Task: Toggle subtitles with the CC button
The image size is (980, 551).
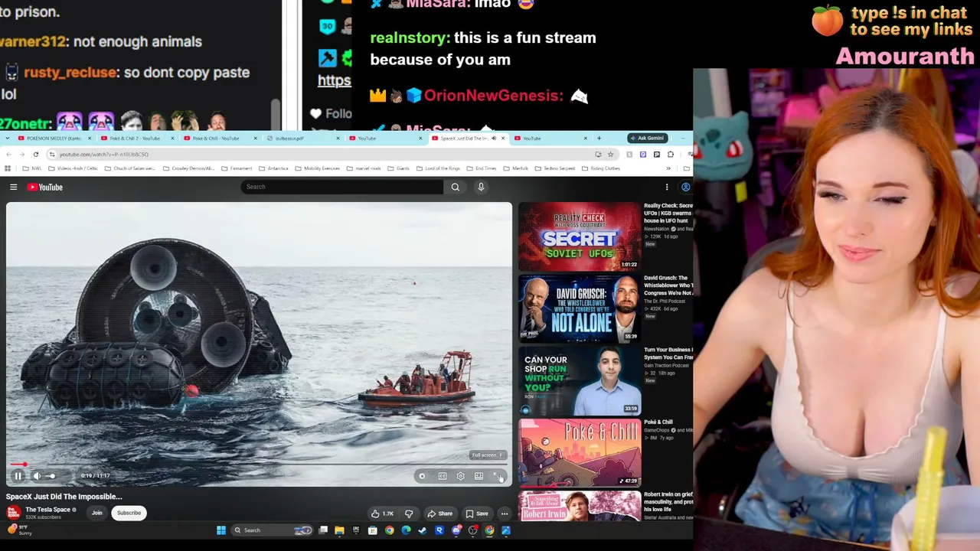Action: coord(443,476)
